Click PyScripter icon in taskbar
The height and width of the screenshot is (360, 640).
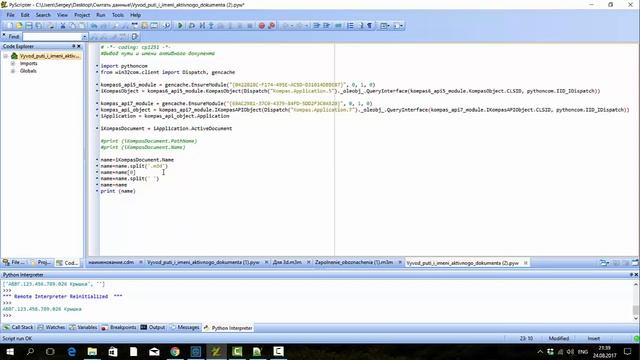tap(216, 351)
